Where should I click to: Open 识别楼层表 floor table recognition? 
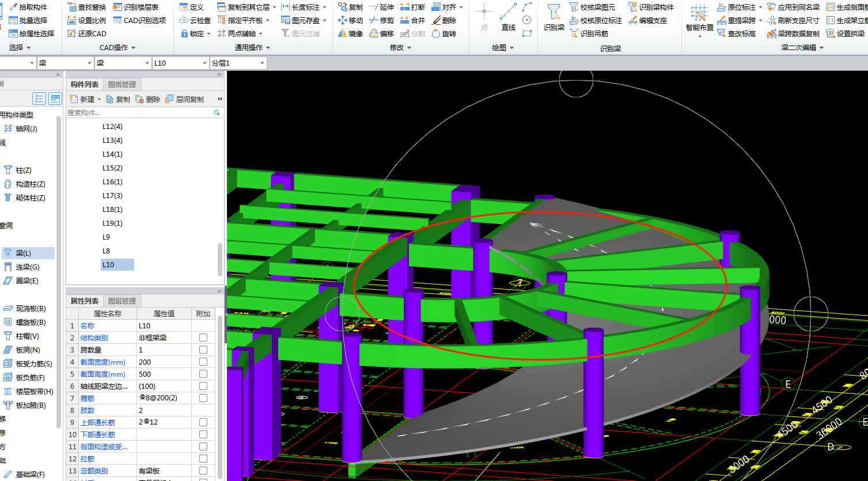(135, 7)
